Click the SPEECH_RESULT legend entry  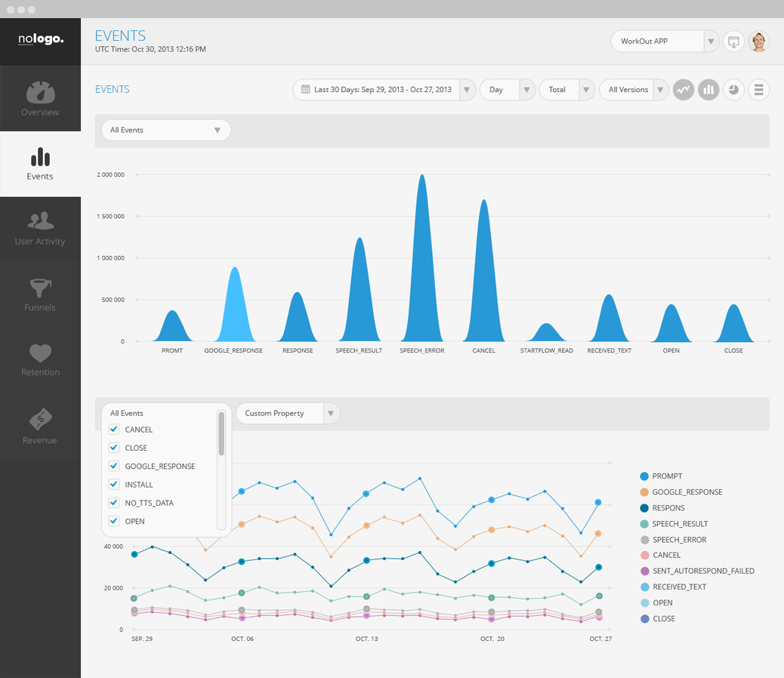679,524
